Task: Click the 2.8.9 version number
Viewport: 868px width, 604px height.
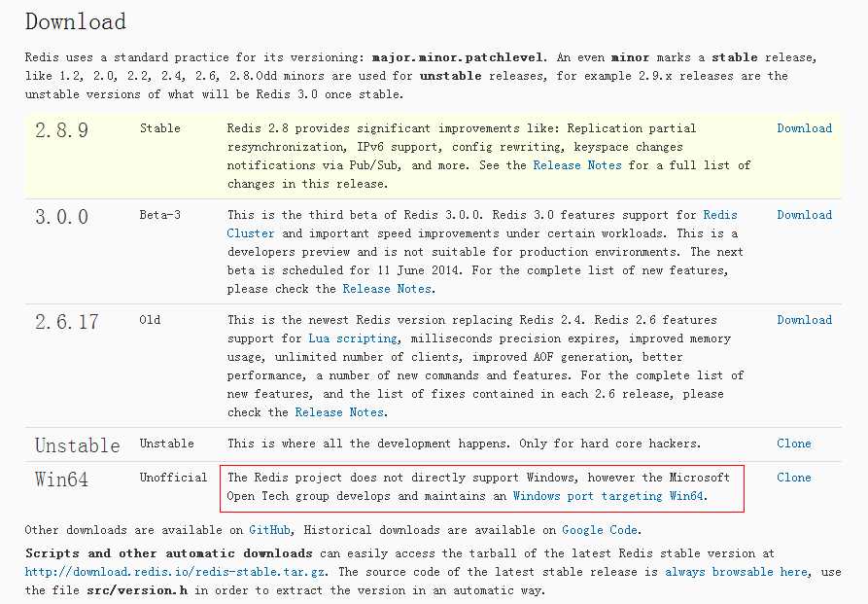Action: [61, 130]
